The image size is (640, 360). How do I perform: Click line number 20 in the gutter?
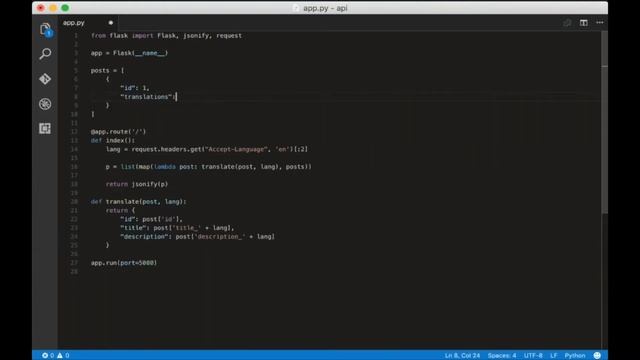tap(74, 202)
